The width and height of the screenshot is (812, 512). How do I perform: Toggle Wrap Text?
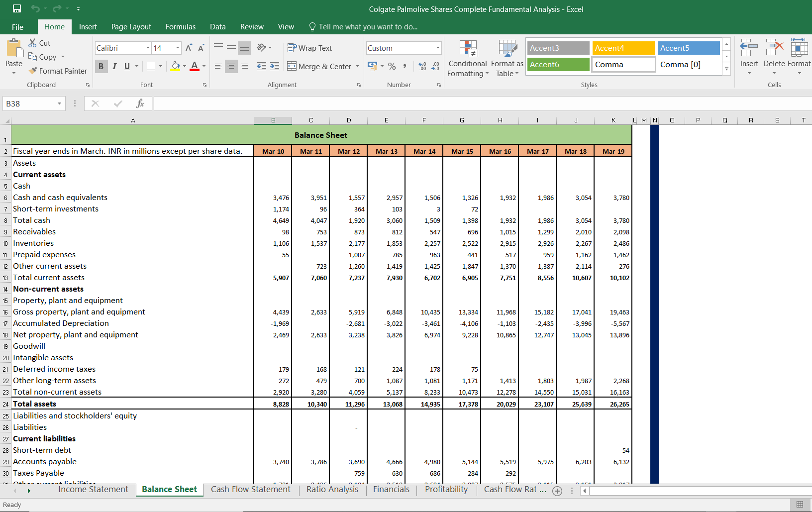309,48
